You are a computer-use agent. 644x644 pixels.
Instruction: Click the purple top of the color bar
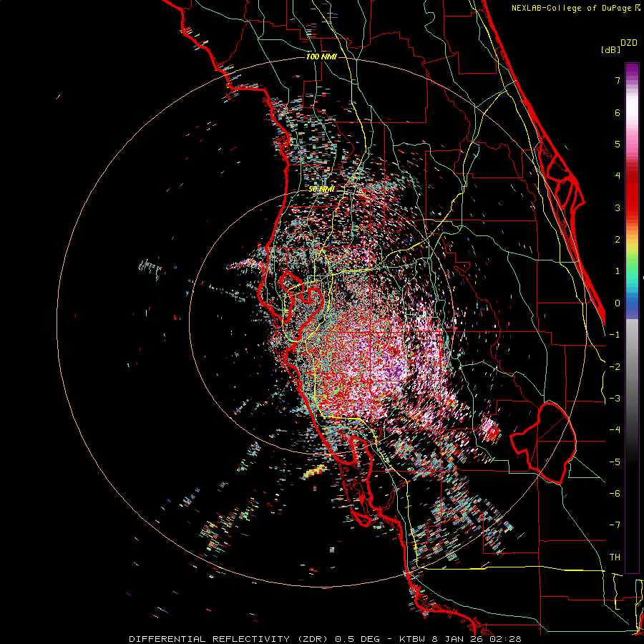[632, 69]
